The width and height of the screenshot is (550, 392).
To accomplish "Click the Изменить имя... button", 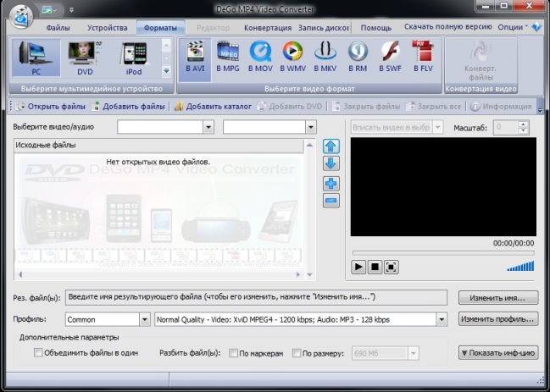I will [x=498, y=298].
